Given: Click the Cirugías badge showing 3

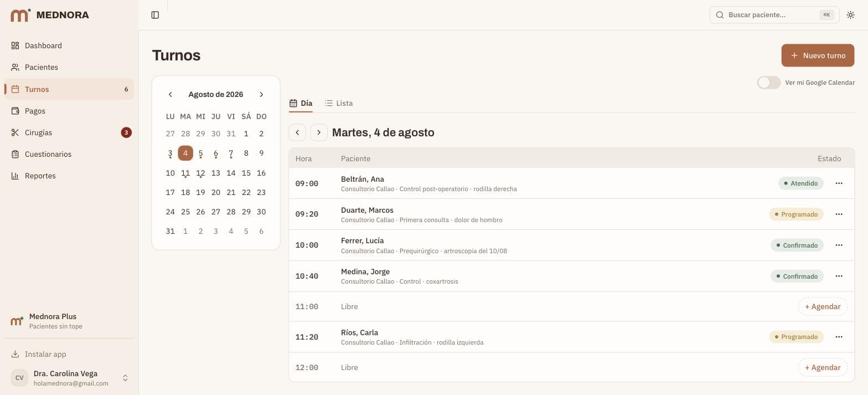Looking at the screenshot, I should tap(126, 132).
